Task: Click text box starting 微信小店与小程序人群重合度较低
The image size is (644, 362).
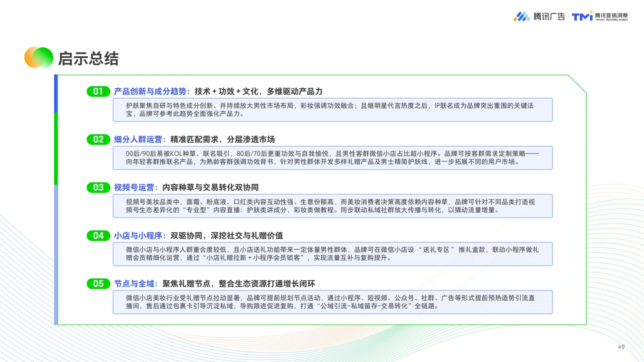Action: point(333,254)
